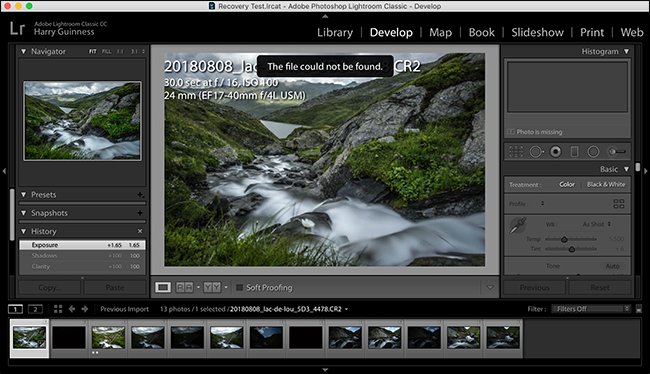Open second window display button 2

(x=35, y=309)
